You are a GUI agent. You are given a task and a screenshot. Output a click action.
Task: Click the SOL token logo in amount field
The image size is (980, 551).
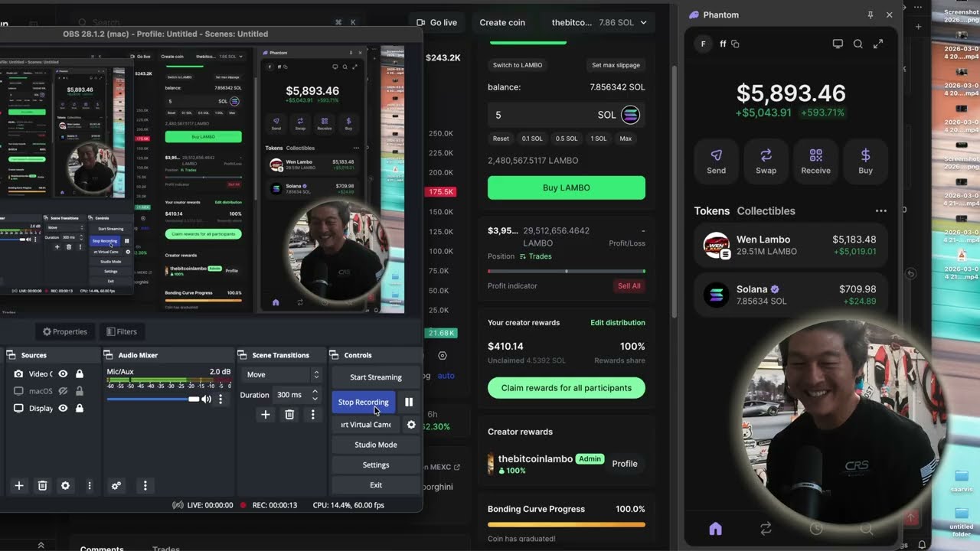[630, 115]
